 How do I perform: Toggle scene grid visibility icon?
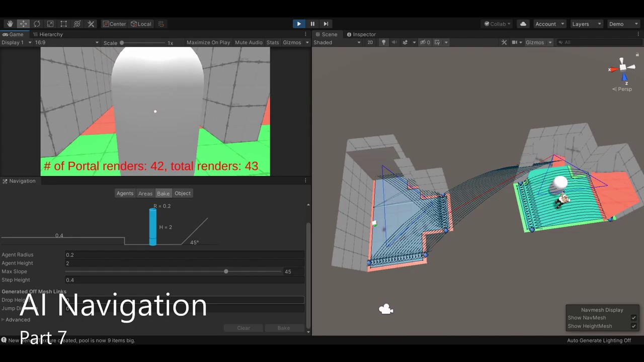[x=437, y=42]
